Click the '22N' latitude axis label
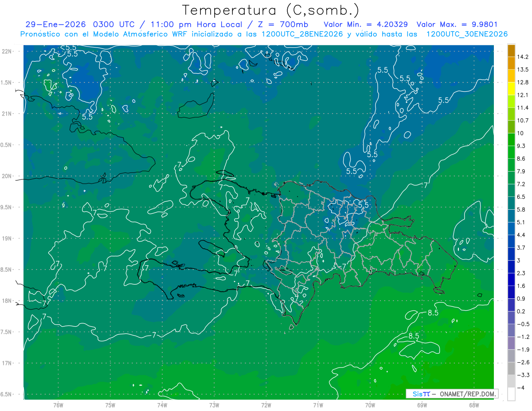 pyautogui.click(x=7, y=51)
